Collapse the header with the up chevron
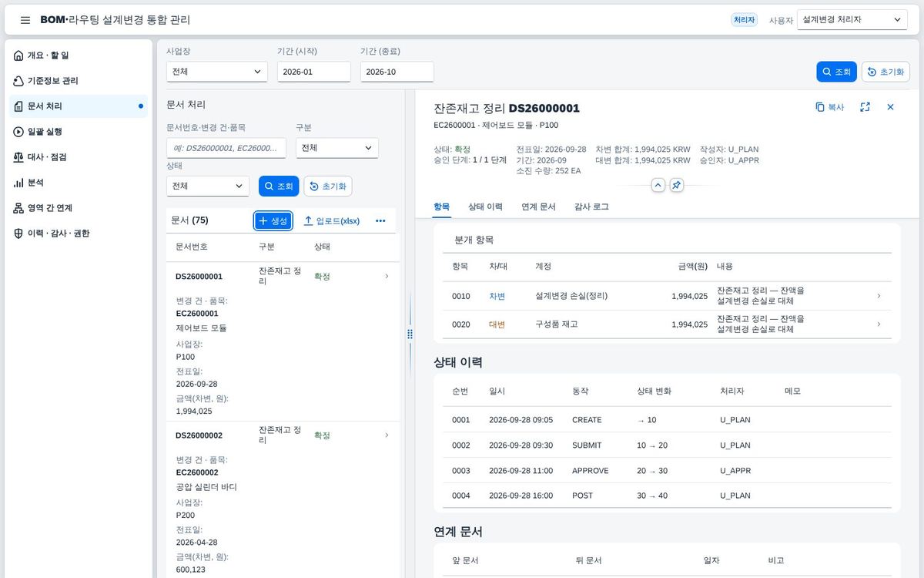 (658, 185)
